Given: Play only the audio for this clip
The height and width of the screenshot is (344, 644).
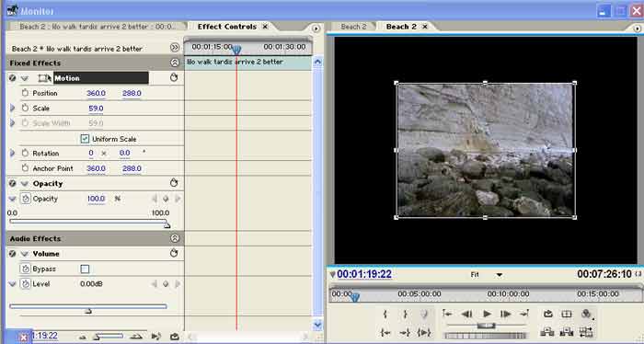Looking at the screenshot, I should pyautogui.click(x=155, y=337).
